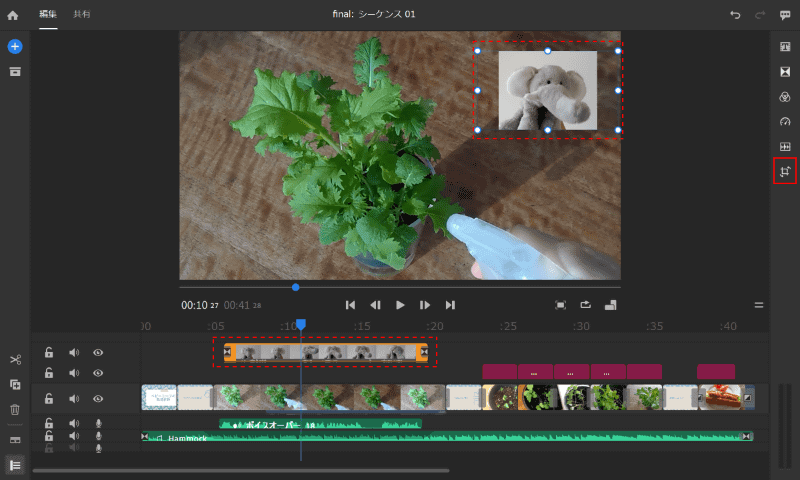Click the preview scrubber handle

[295, 287]
